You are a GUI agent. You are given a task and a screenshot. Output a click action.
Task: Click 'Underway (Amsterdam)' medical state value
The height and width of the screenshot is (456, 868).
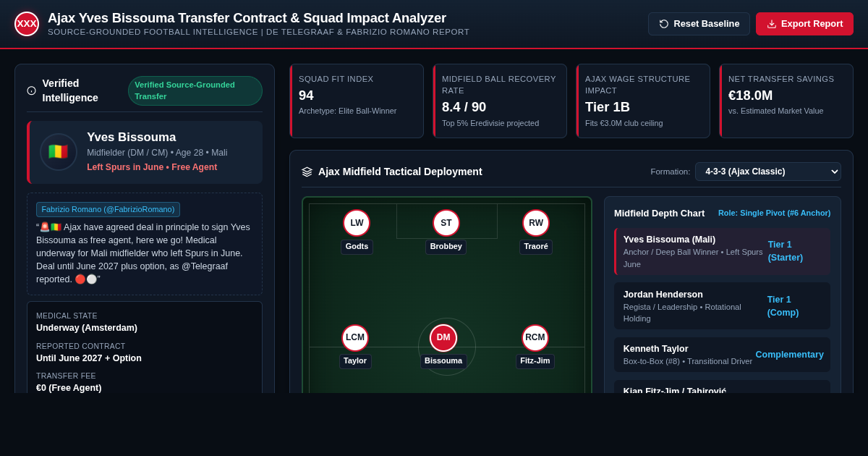click(x=87, y=328)
